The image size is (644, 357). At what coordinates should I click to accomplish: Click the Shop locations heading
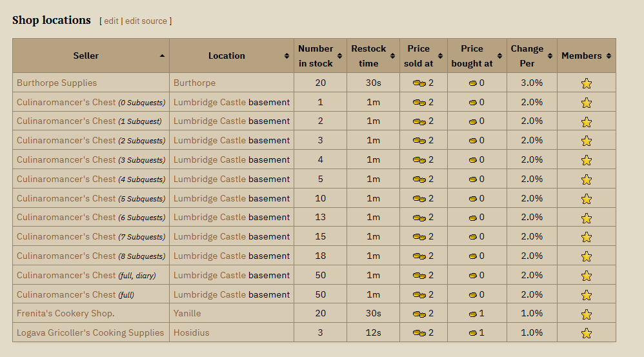52,20
